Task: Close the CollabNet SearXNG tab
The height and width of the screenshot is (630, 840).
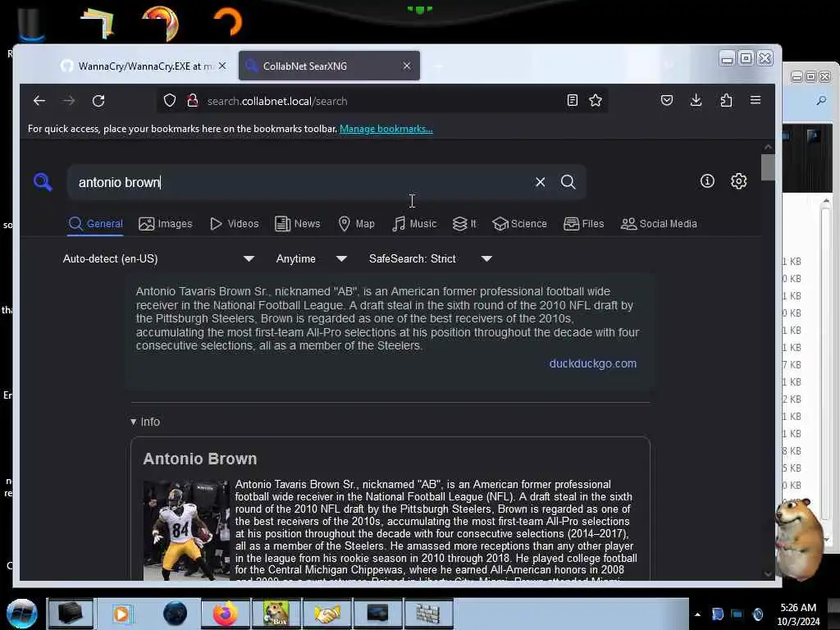Action: [x=407, y=66]
